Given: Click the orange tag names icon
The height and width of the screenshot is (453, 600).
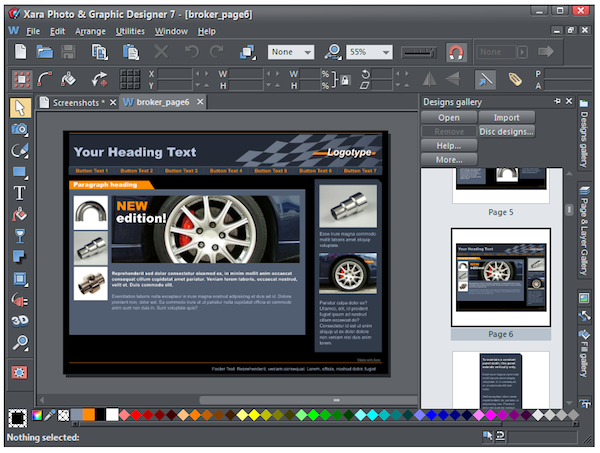Looking at the screenshot, I should pos(515,80).
